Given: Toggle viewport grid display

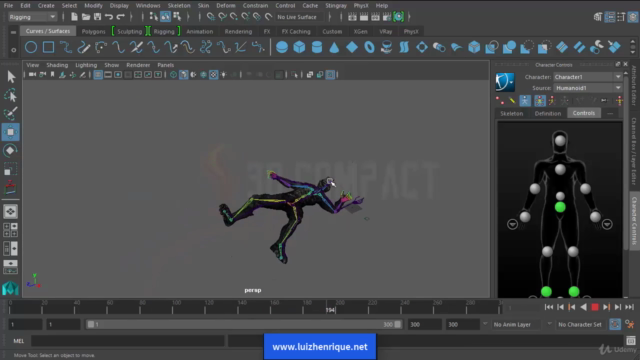Looking at the screenshot, I should tap(98, 75).
